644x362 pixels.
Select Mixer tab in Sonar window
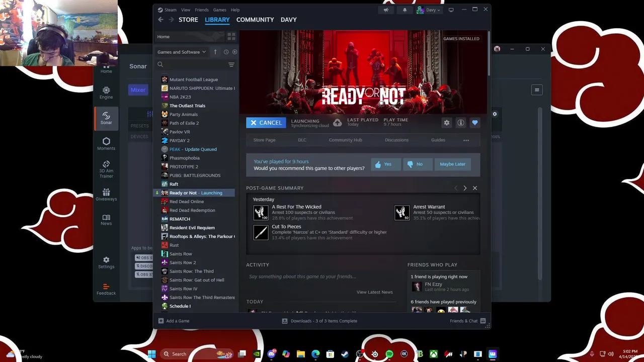pyautogui.click(x=138, y=90)
